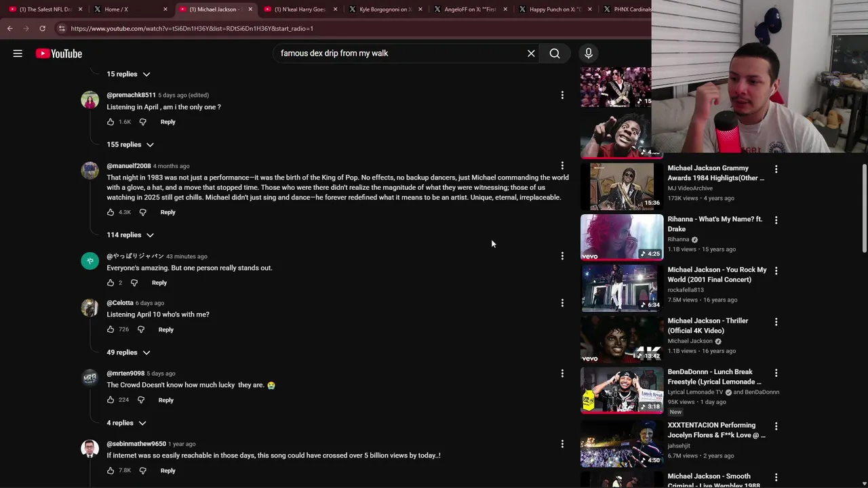Dislike the 'Everyone's amazing' comment
This screenshot has height=488, width=868.
click(x=134, y=283)
